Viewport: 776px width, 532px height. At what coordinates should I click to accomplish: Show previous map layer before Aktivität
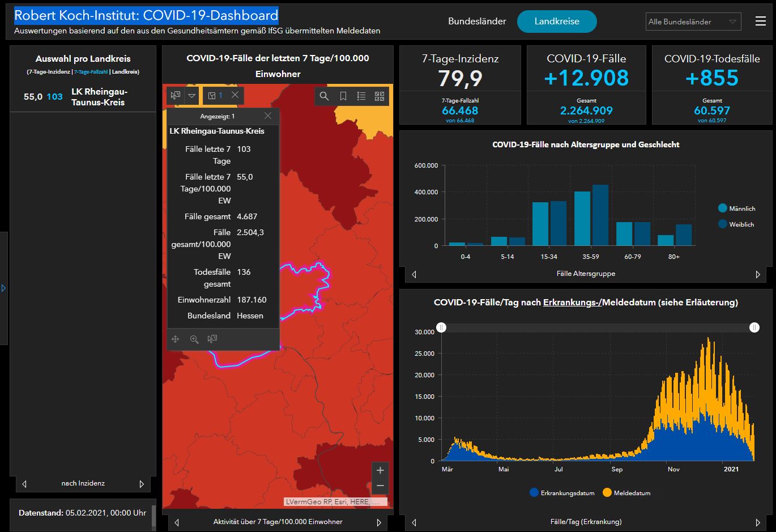point(177,522)
